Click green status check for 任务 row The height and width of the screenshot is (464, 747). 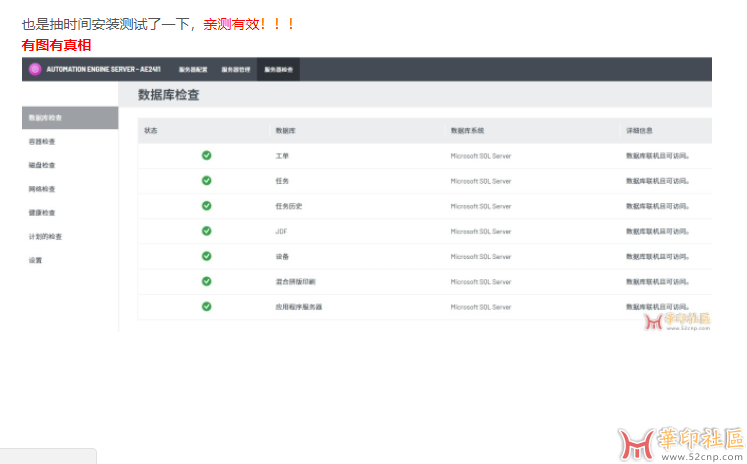[206, 181]
